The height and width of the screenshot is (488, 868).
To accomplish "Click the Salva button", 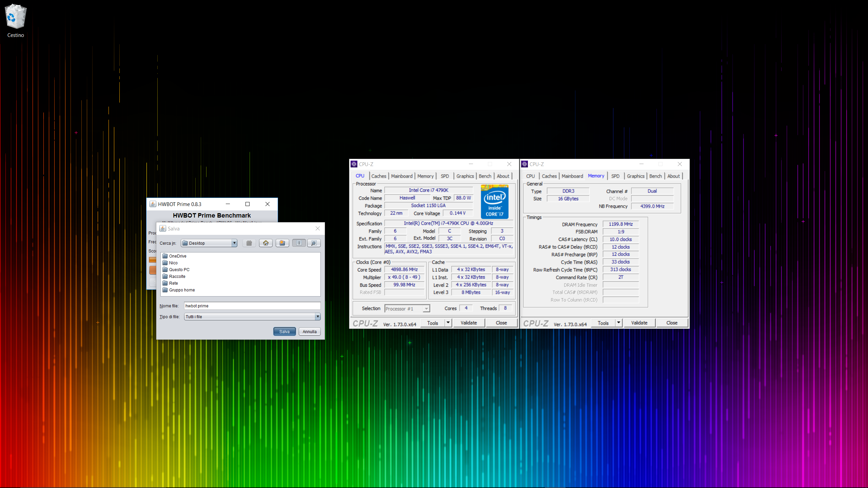I will (284, 331).
